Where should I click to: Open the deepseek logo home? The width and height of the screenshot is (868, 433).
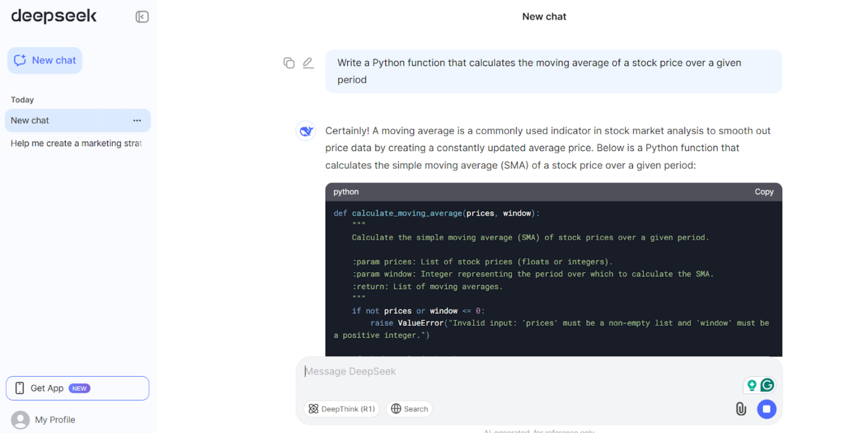pos(54,17)
